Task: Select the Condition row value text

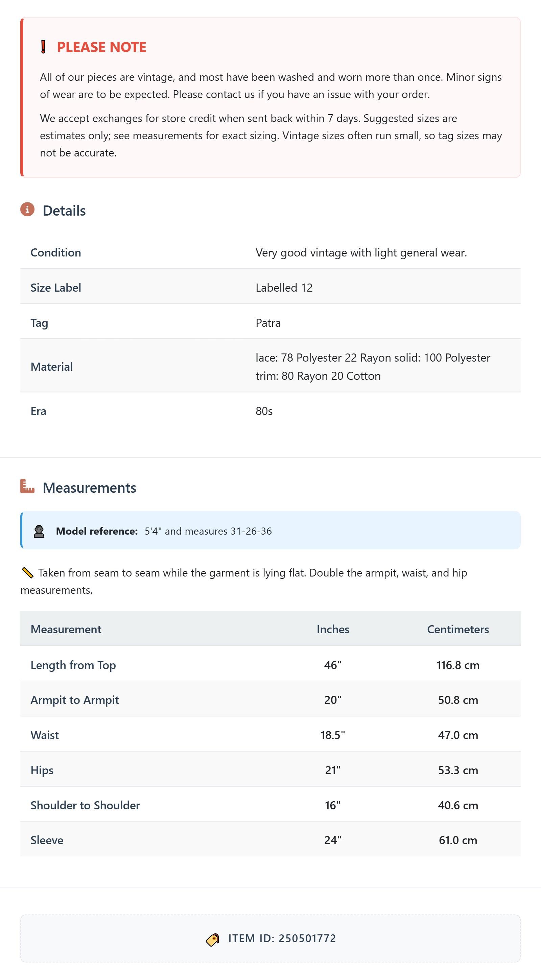Action: click(x=361, y=253)
